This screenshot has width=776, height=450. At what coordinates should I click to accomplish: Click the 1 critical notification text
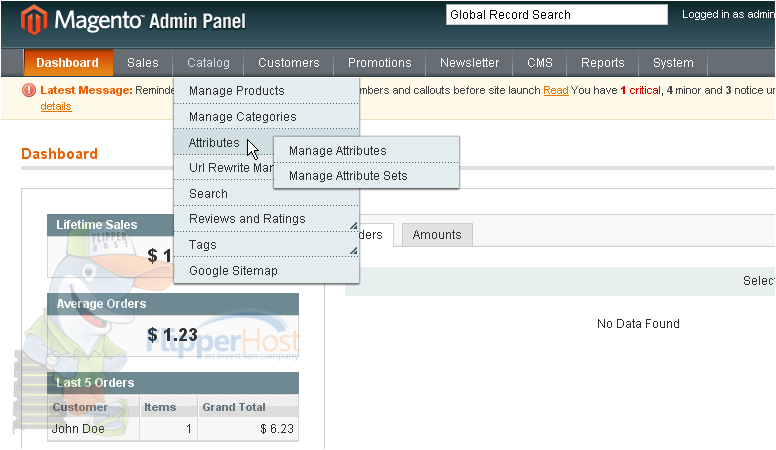point(640,91)
